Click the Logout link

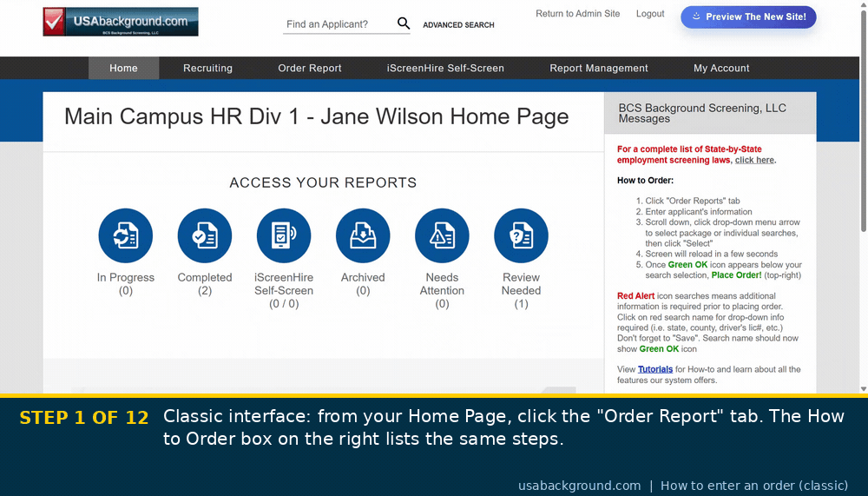(650, 14)
